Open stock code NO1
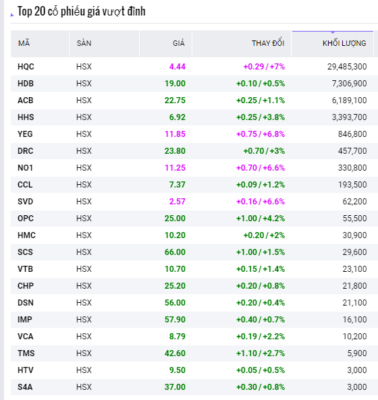The height and width of the screenshot is (400, 378). [25, 168]
